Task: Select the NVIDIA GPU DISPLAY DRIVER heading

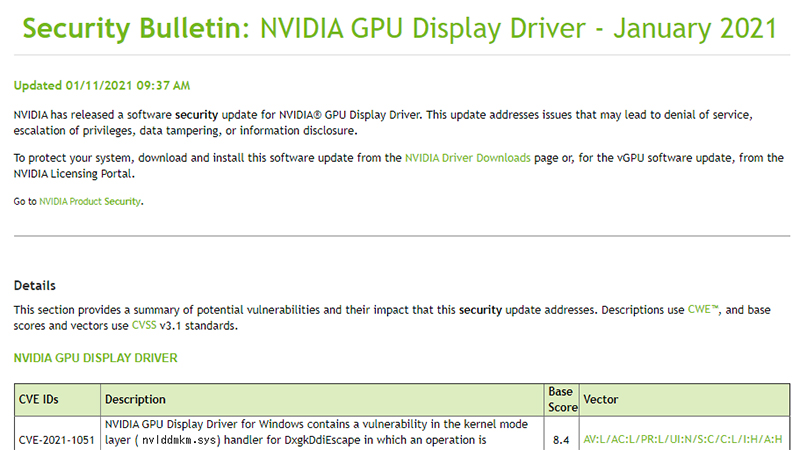Action: click(95, 356)
